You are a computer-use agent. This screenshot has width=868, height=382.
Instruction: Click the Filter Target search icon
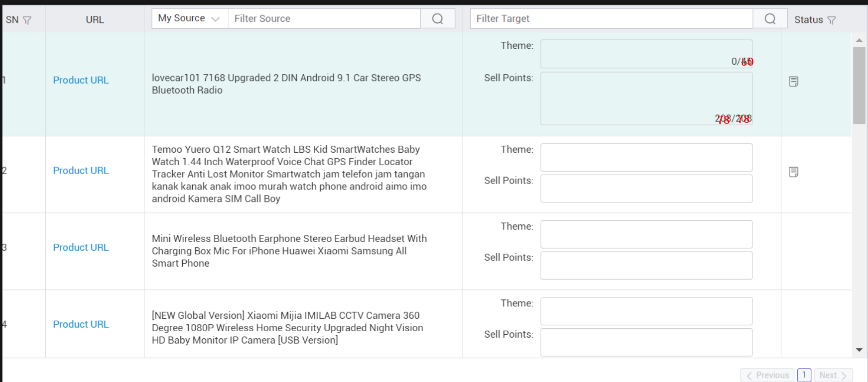coord(769,19)
